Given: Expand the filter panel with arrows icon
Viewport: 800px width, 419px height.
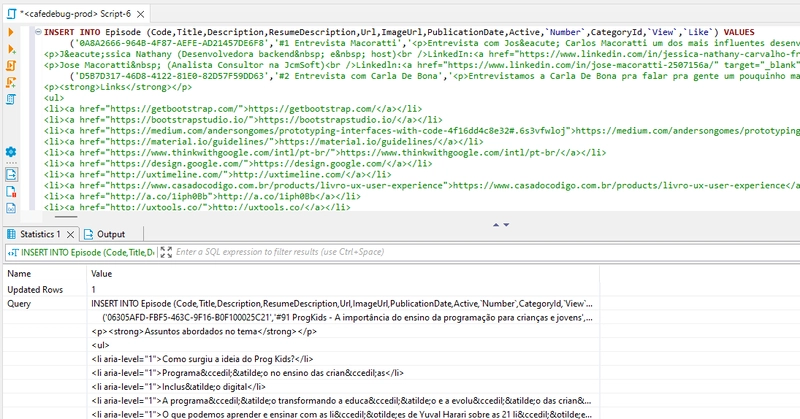Looking at the screenshot, I should coord(165,253).
